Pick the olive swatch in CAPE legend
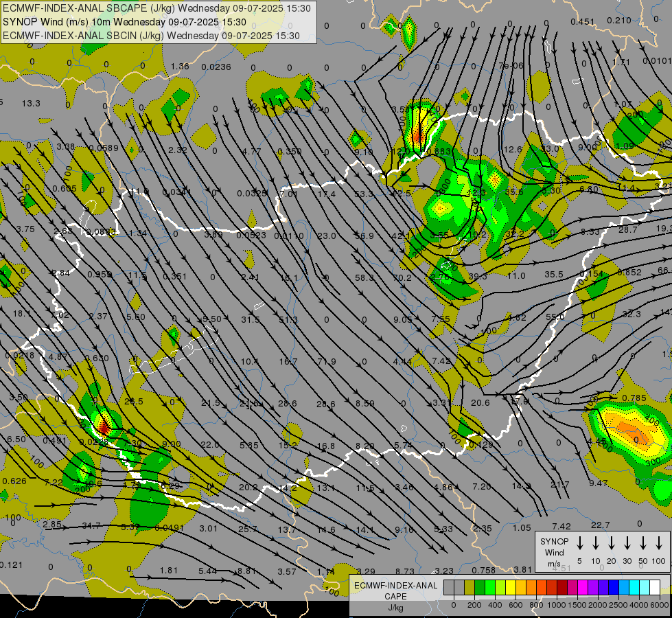The image size is (672, 618). click(470, 587)
